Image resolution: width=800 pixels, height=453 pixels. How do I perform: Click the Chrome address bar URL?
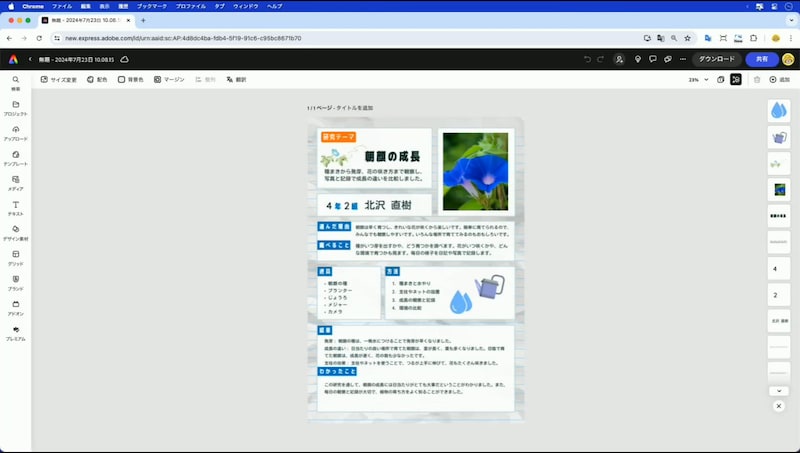click(183, 38)
